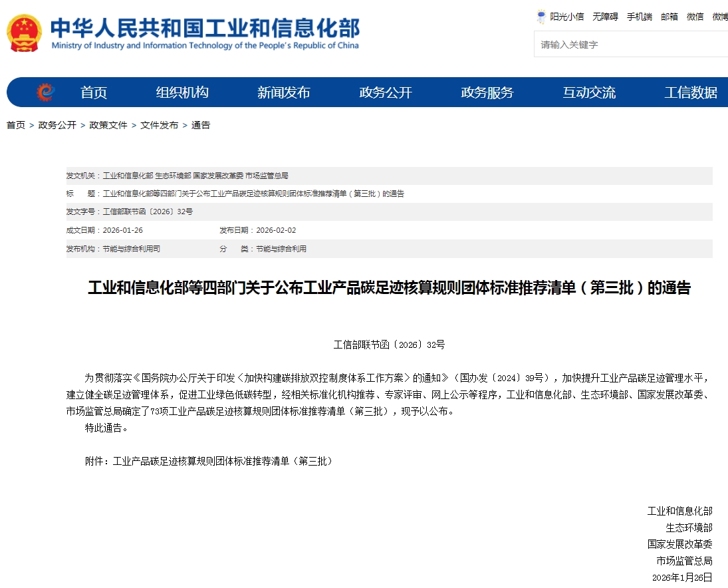The height and width of the screenshot is (588, 728).
Task: Open the 组织机构 navigation menu
Action: click(182, 92)
